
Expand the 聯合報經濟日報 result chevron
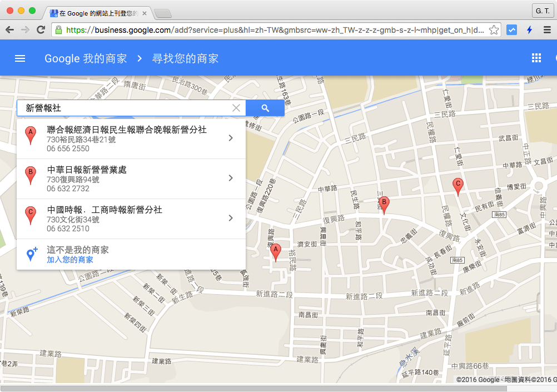pyautogui.click(x=231, y=138)
